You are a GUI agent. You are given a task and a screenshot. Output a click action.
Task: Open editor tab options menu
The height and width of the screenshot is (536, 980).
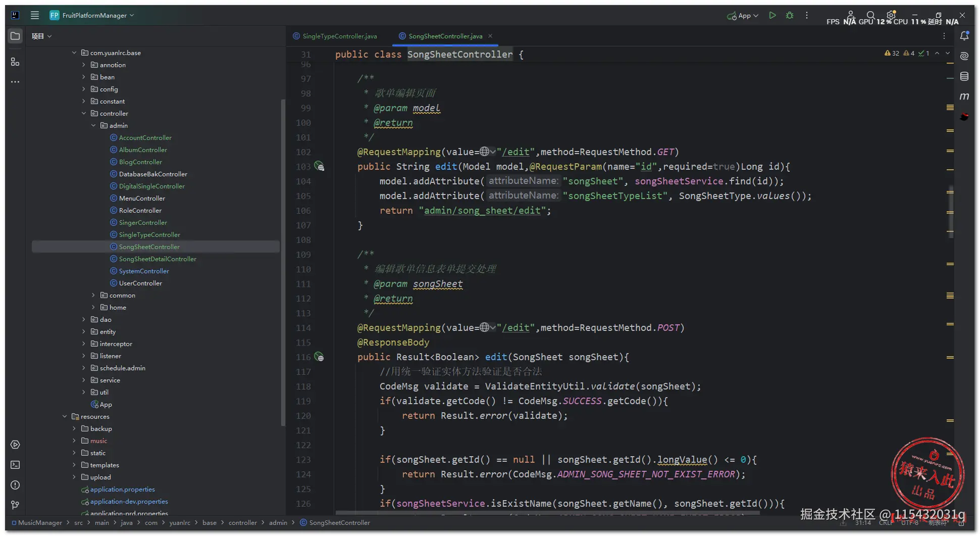click(x=944, y=36)
